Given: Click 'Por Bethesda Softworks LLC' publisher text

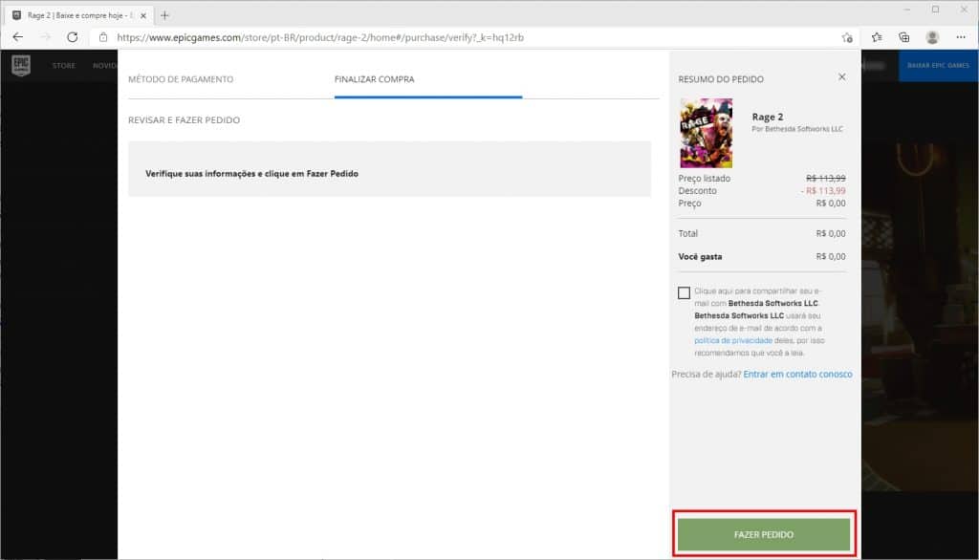Looking at the screenshot, I should (797, 129).
